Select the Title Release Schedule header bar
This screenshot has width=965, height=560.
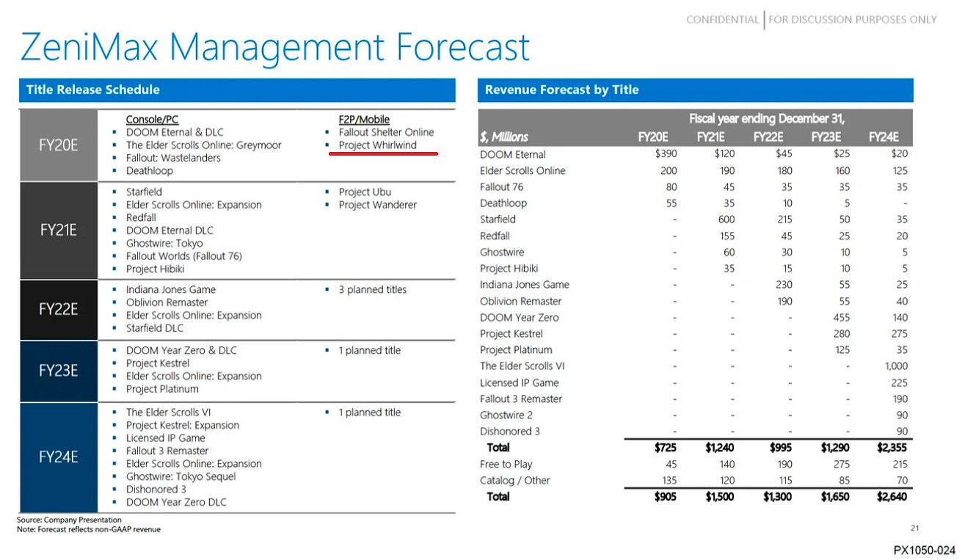[236, 90]
